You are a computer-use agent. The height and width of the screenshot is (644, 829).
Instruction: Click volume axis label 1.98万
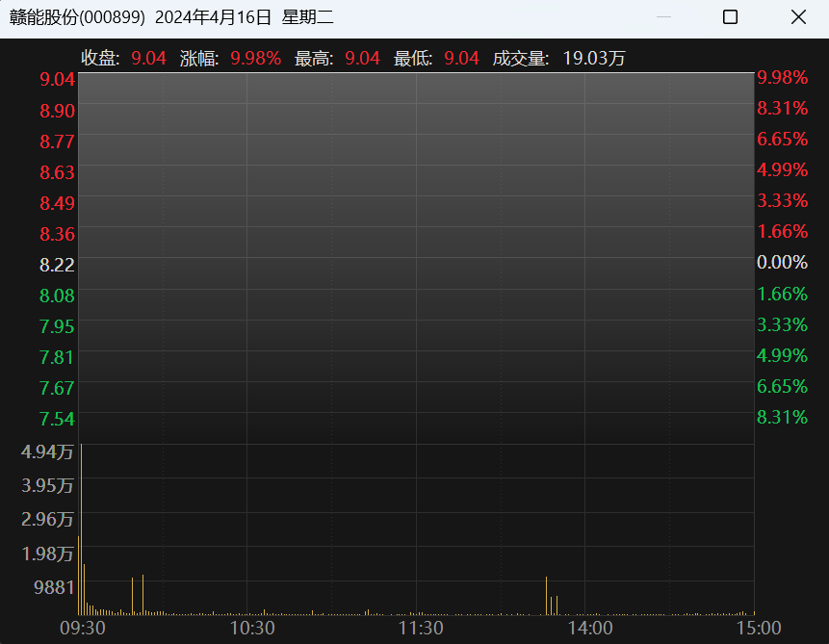click(x=47, y=554)
